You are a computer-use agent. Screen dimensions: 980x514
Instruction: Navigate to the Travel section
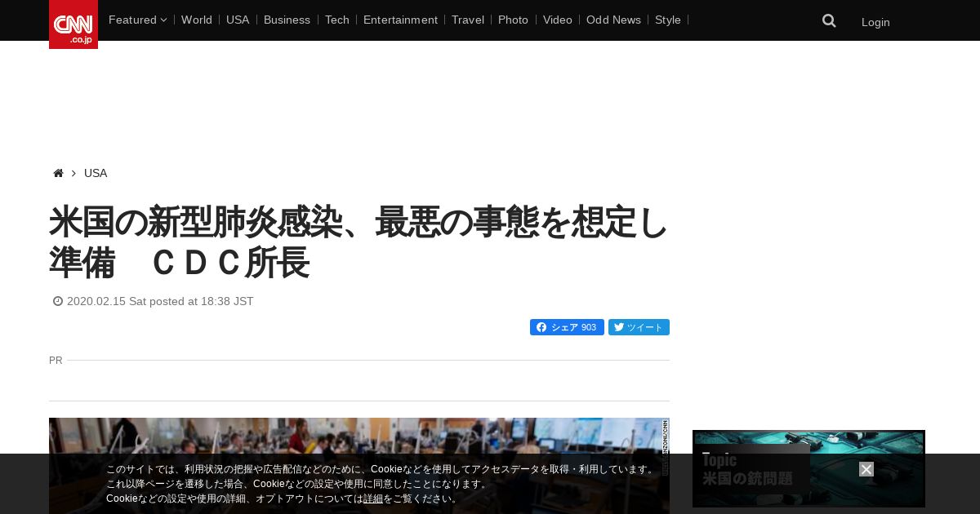pyautogui.click(x=468, y=20)
